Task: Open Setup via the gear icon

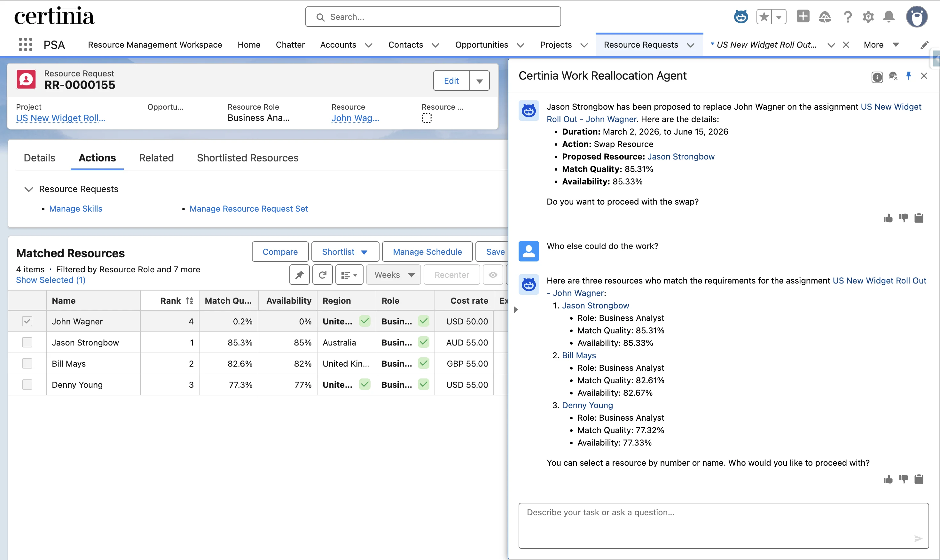Action: click(868, 17)
